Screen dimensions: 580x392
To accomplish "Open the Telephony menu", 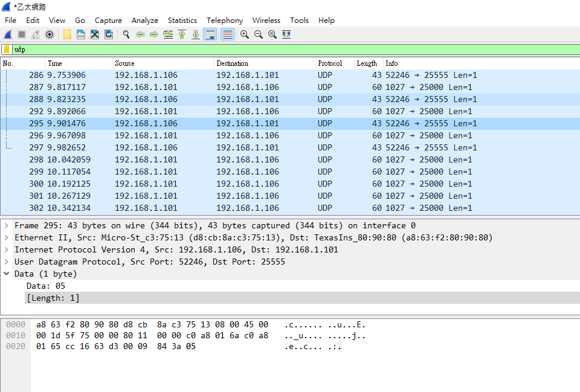I will [x=225, y=21].
